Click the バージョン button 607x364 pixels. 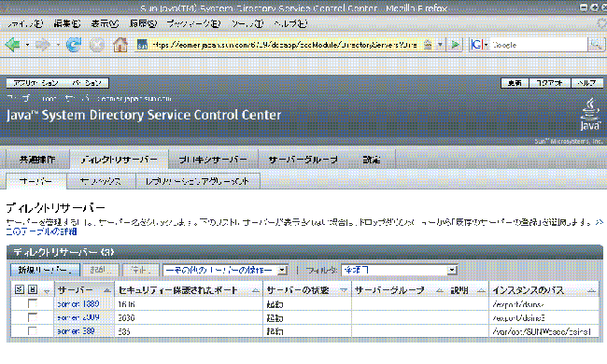point(87,83)
